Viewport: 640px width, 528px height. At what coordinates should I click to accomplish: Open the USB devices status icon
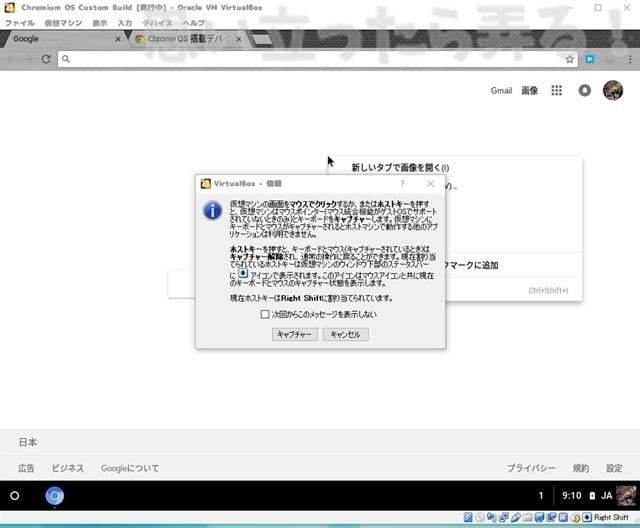[x=516, y=517]
